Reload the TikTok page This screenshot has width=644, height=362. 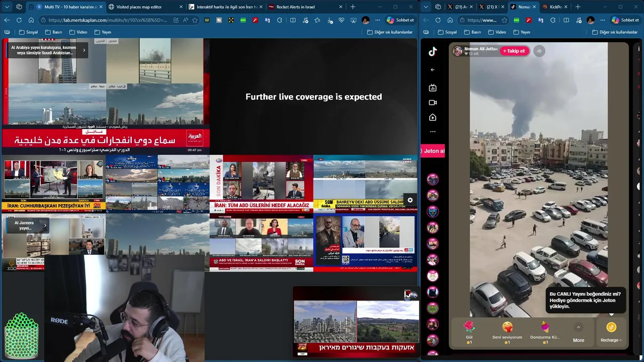[x=438, y=20]
